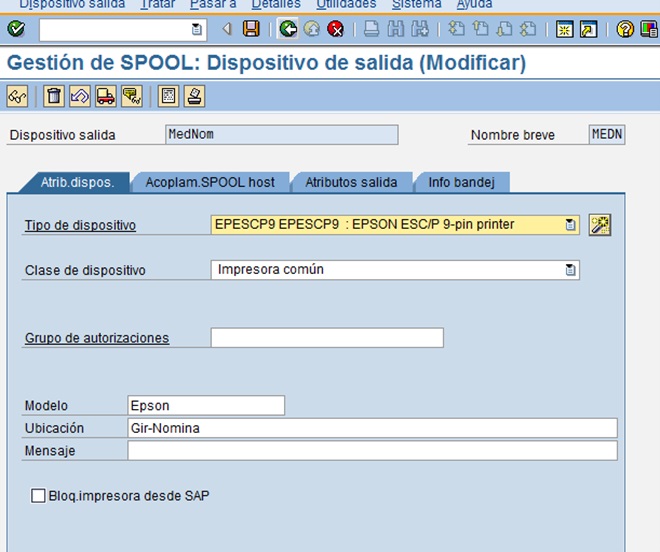Click the green checkmark Enter icon

pyautogui.click(x=15, y=29)
